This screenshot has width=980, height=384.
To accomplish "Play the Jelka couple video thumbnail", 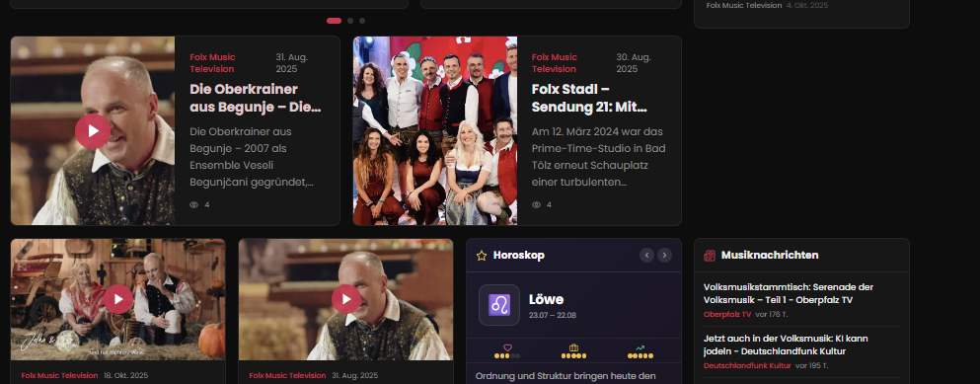I will click(118, 299).
